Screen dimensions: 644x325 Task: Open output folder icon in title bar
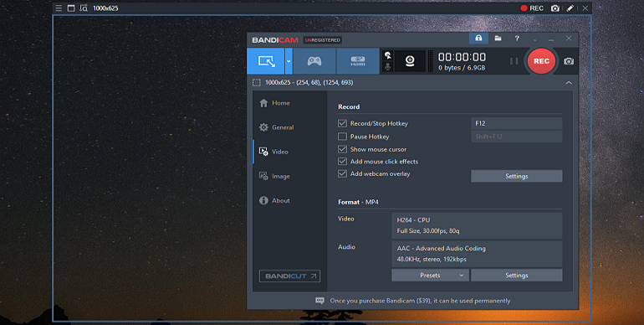click(498, 39)
